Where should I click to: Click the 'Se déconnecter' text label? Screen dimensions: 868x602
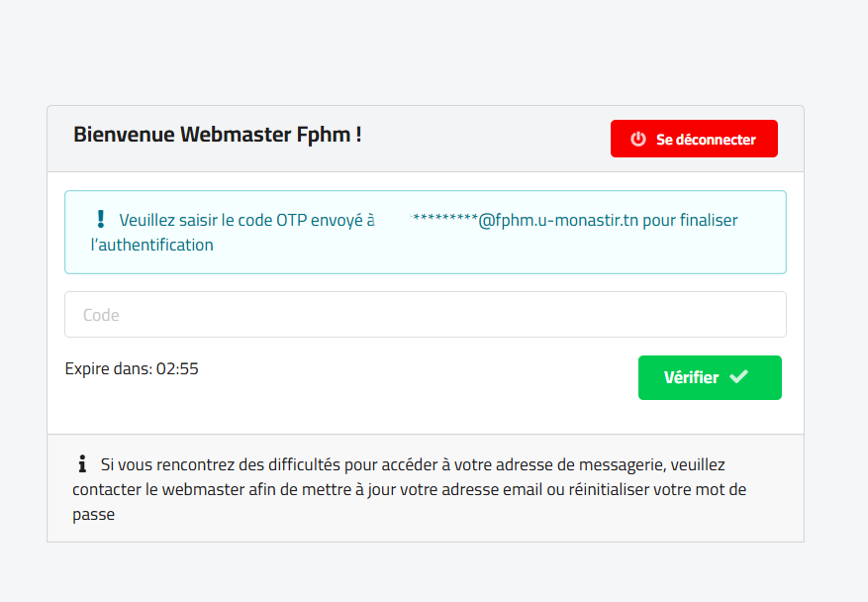706,140
